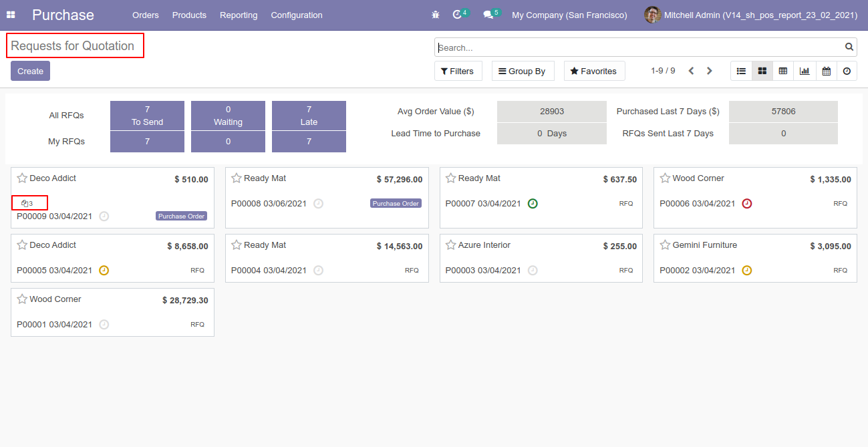The image size is (868, 447).
Task: Open conversations chat icon with badge 5
Action: pyautogui.click(x=488, y=15)
